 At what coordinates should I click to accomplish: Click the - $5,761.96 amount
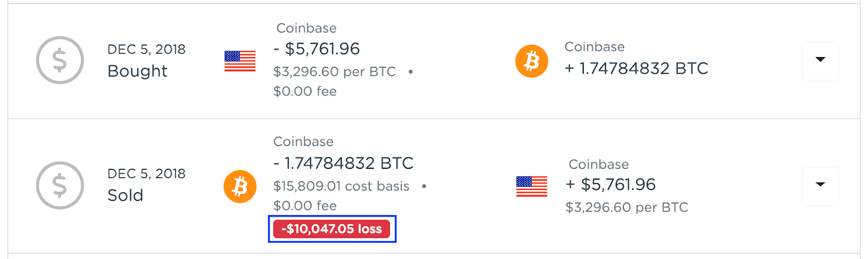(317, 49)
